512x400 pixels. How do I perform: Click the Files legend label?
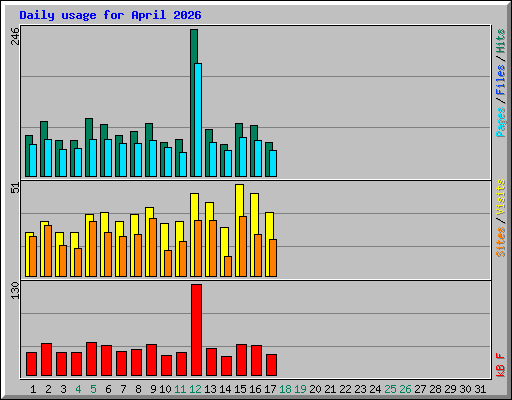click(x=500, y=79)
